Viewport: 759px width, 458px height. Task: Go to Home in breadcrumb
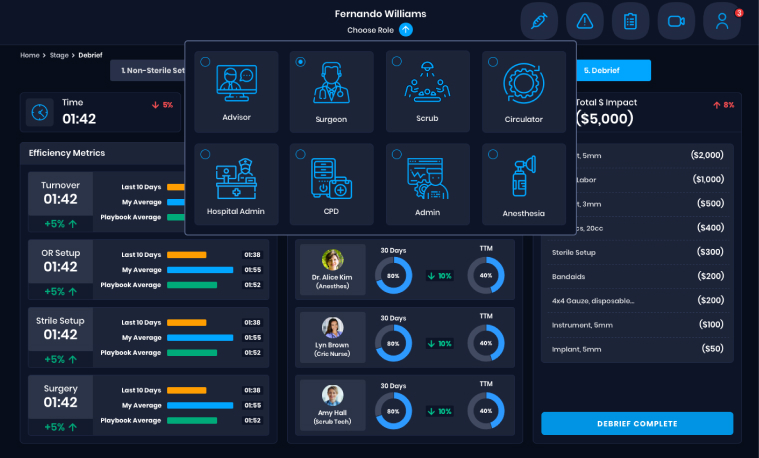(x=29, y=55)
